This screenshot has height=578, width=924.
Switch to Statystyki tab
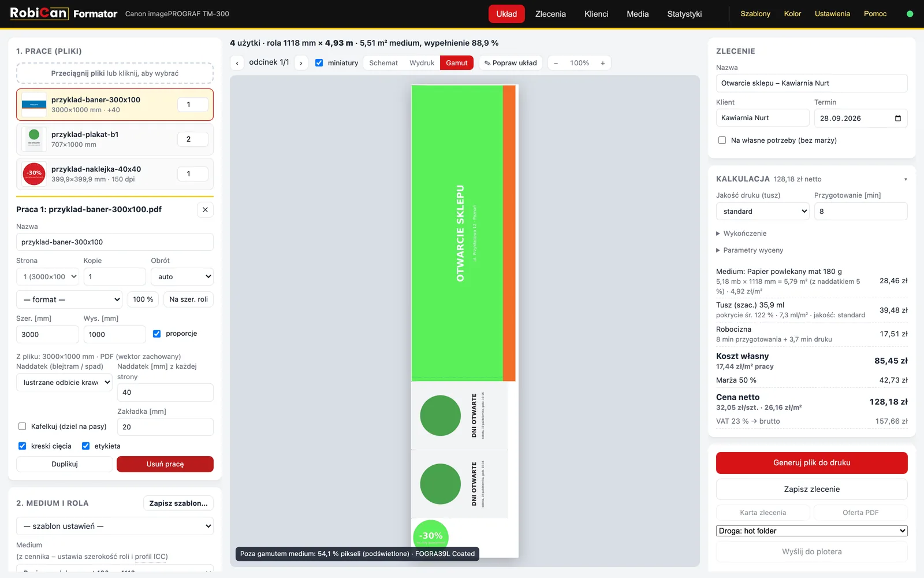coord(684,14)
